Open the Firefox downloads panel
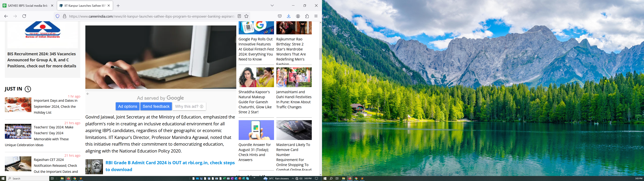This screenshot has width=644, height=181. point(288,16)
